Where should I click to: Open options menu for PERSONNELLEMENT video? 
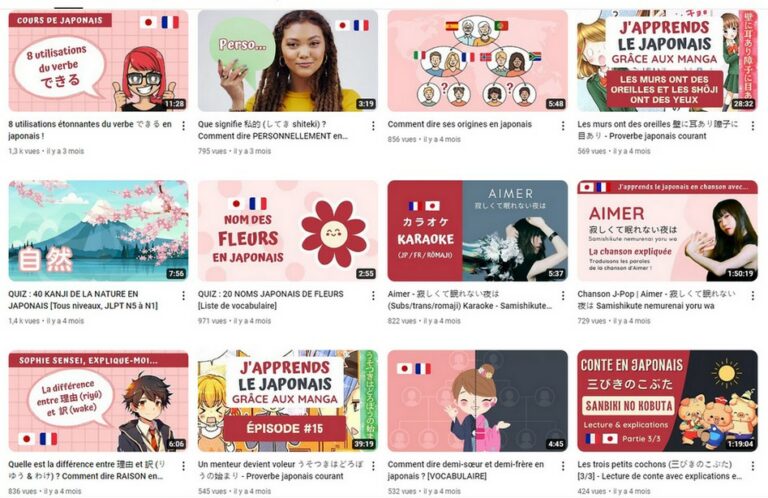coord(373,126)
